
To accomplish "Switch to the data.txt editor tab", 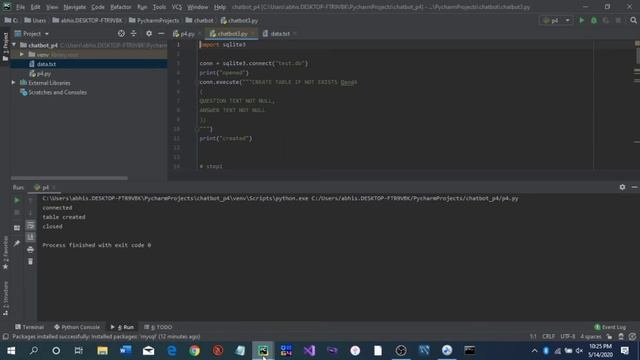I will point(280,33).
